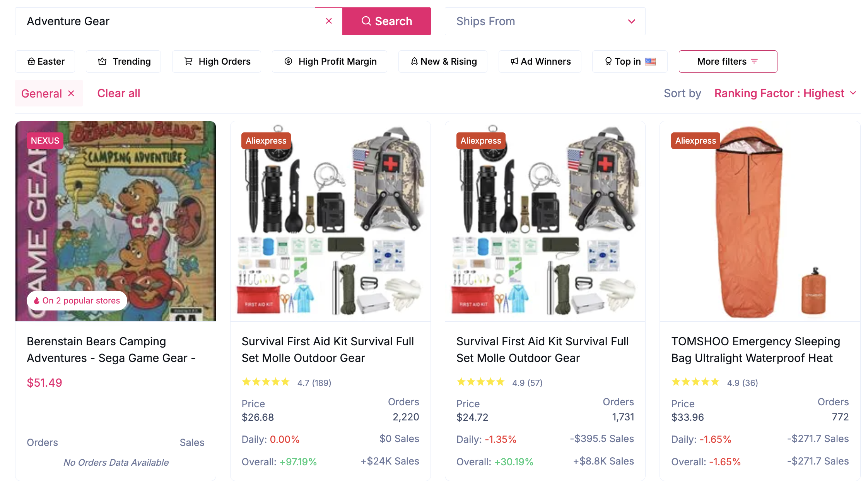Toggle More filters options panel
Image resolution: width=868 pixels, height=487 pixels.
[728, 61]
